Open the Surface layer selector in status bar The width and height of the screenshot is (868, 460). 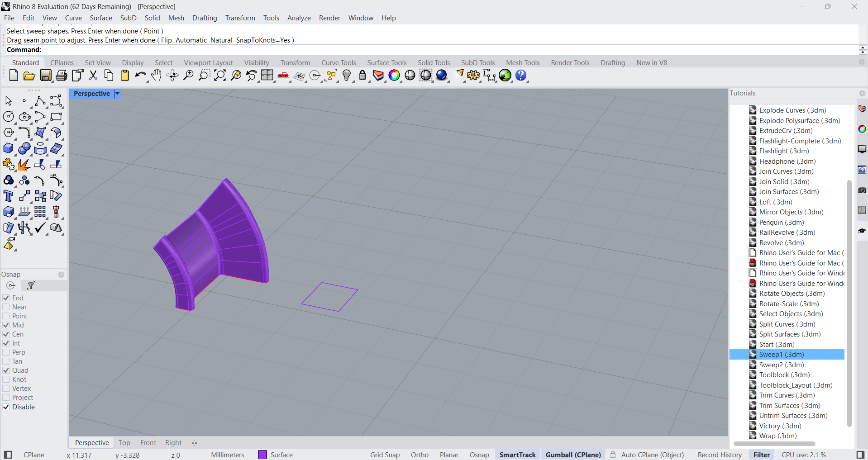click(281, 455)
